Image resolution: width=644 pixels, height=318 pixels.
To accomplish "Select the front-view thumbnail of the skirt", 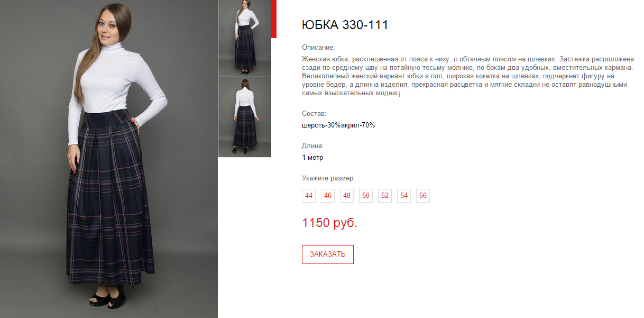I will coord(245,38).
